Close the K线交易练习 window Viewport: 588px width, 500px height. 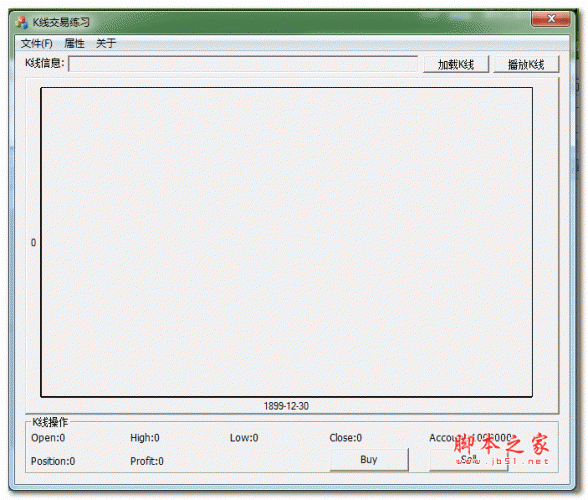click(x=551, y=19)
